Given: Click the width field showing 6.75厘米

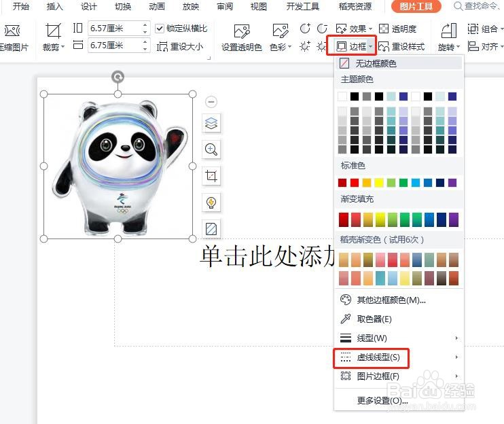Looking at the screenshot, I should pyautogui.click(x=114, y=46).
